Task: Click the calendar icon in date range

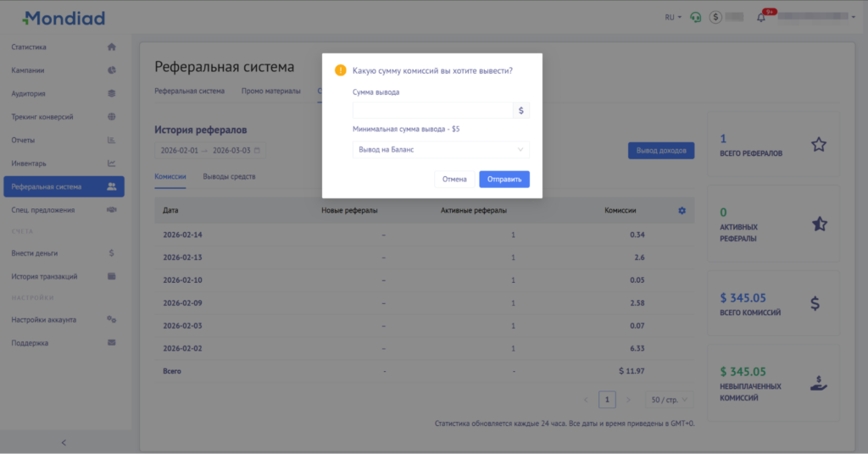Action: [x=257, y=150]
